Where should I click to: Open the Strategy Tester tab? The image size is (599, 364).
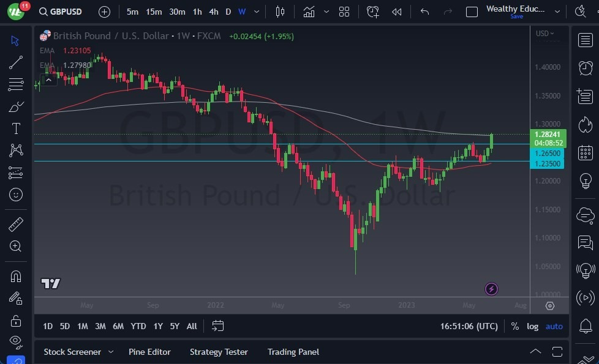tap(218, 352)
